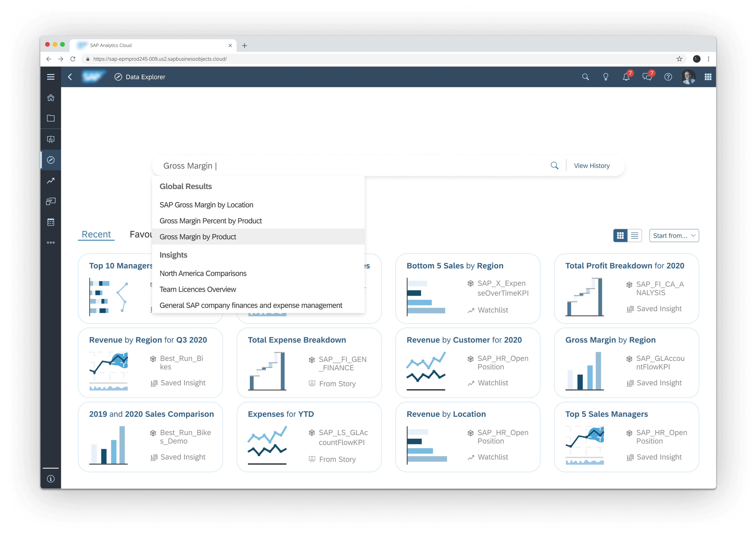Screen dimensions: 756x533
Task: Open Calendar in the sidebar
Action: (x=51, y=222)
